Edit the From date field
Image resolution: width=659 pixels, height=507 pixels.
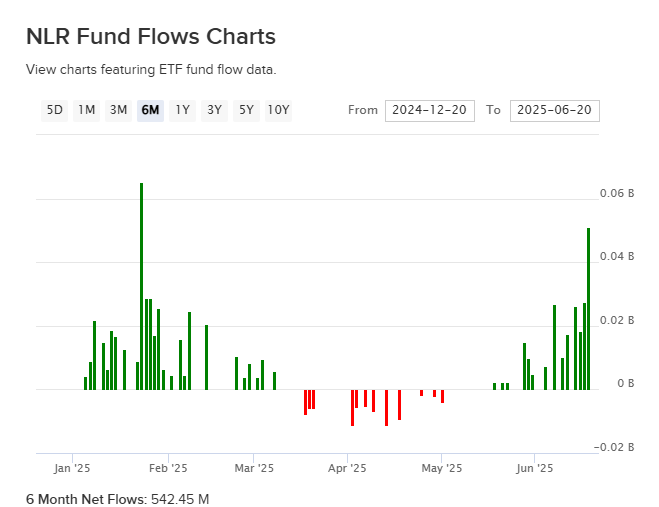pos(429,110)
